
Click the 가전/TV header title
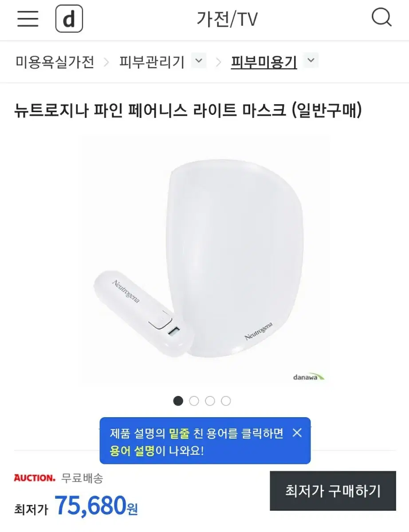(x=227, y=19)
